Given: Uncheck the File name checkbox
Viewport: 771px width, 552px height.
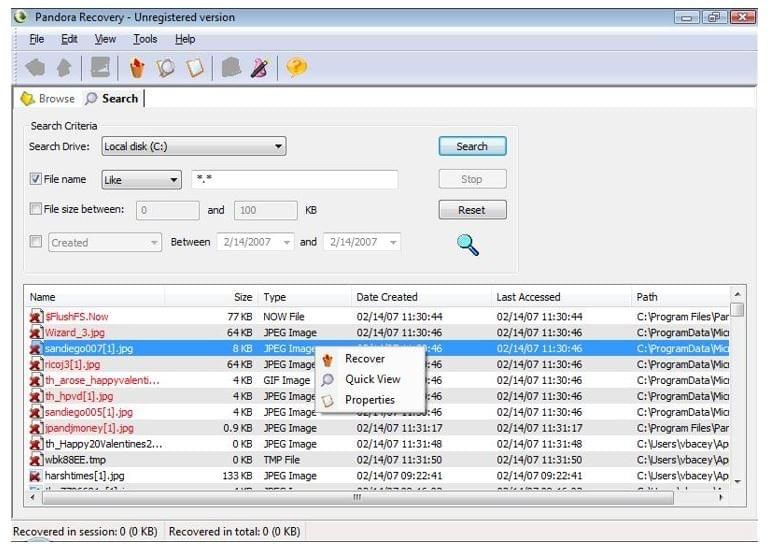Looking at the screenshot, I should 36,180.
